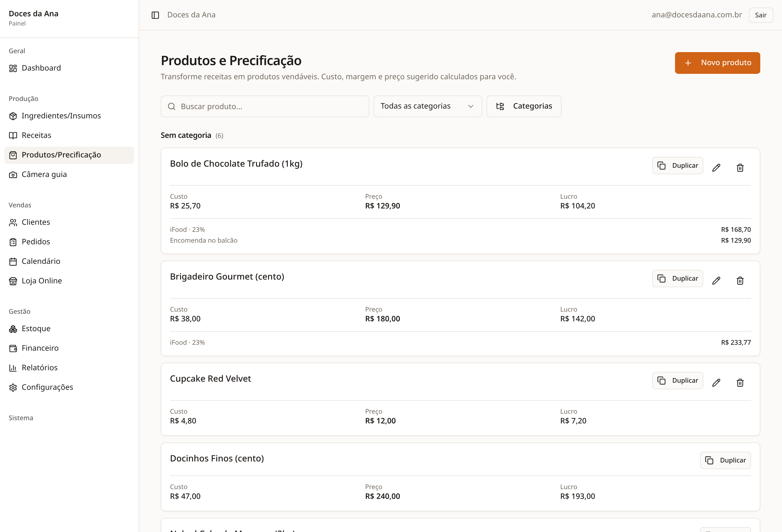Edit Bolo de Chocolate Trufado pencil icon

pos(716,167)
